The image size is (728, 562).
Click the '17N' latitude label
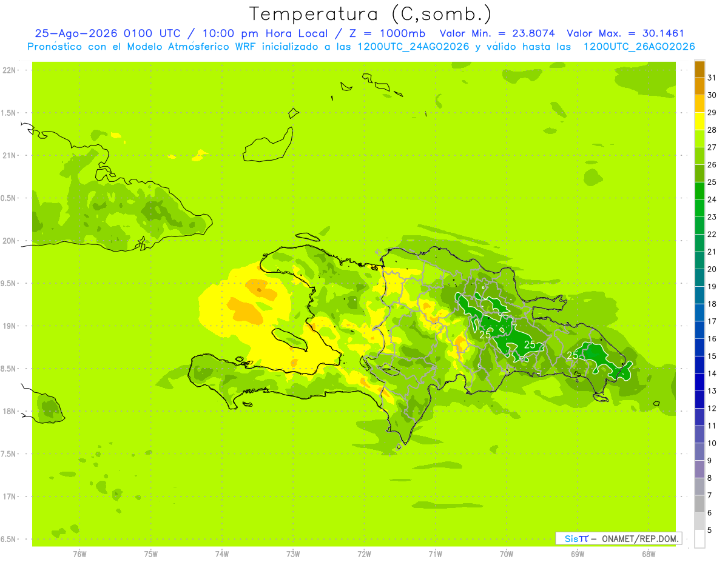pos(10,497)
